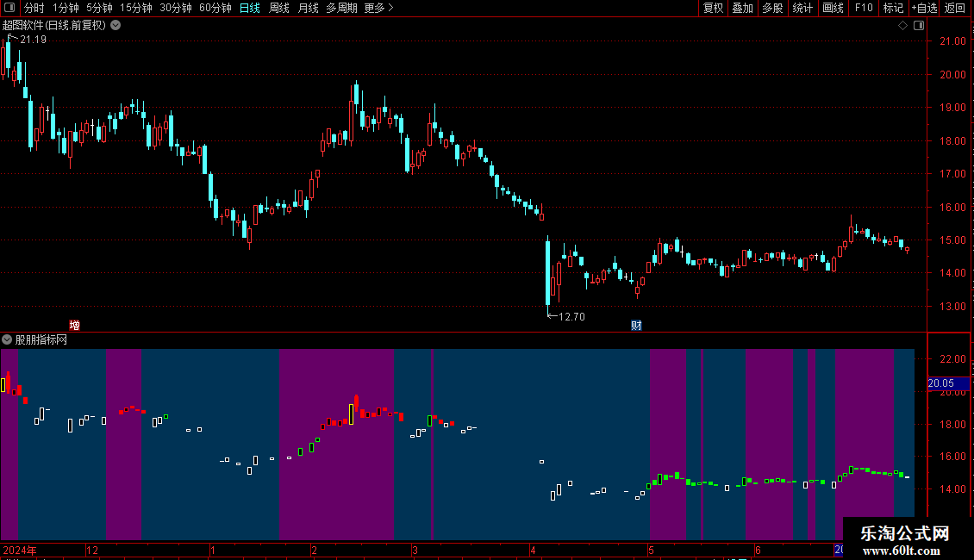Click the blue 财 event marker
This screenshot has width=974, height=560.
click(x=636, y=326)
